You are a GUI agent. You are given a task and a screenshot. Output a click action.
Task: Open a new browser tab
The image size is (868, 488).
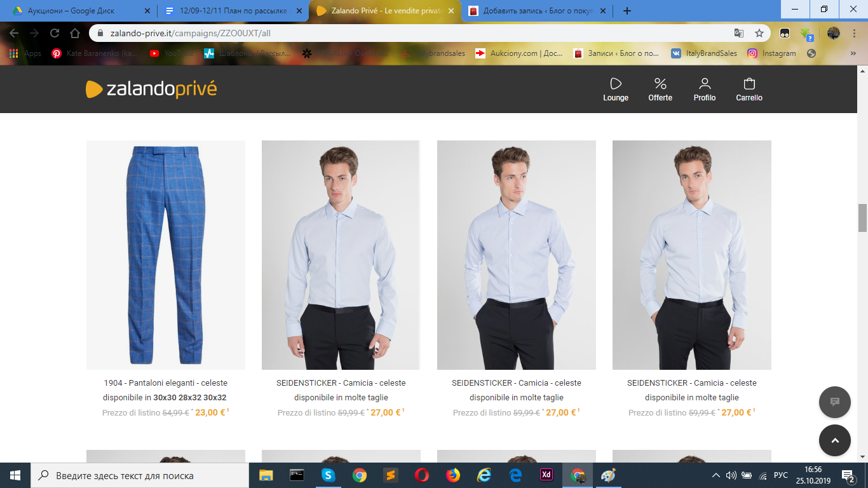point(627,11)
